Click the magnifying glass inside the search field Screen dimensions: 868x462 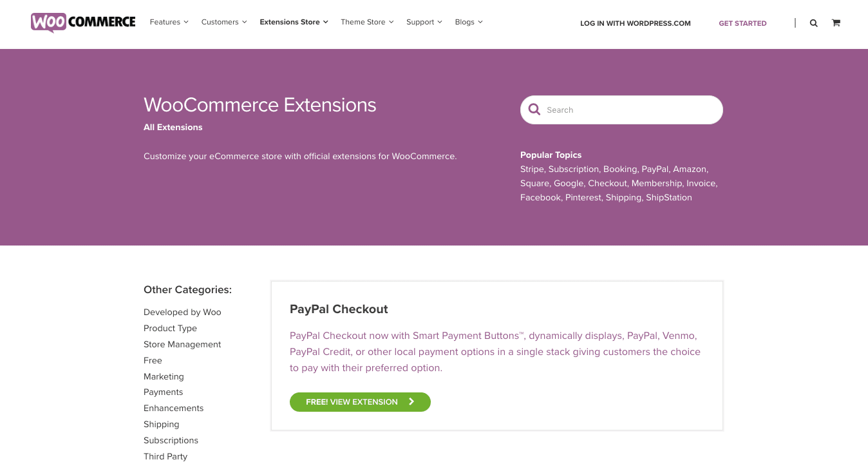[x=534, y=109]
